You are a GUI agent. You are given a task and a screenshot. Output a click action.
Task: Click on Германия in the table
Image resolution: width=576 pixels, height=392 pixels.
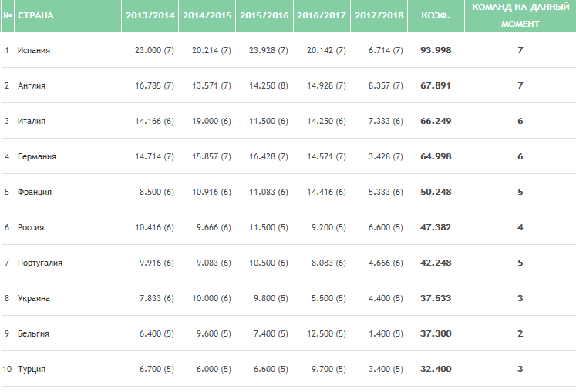coord(37,156)
